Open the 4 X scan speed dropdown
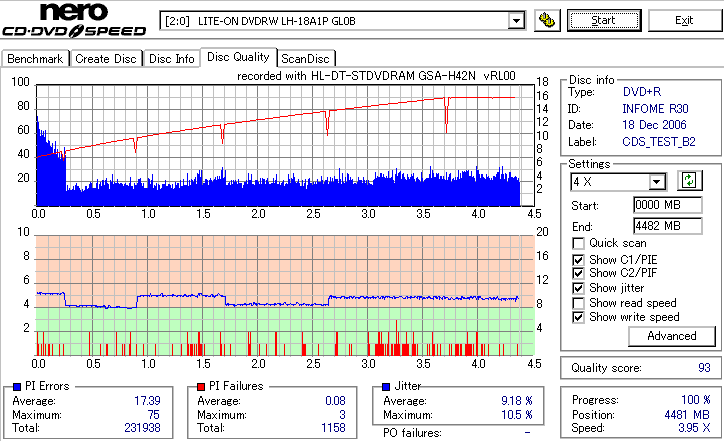Viewport: 724px width, 441px height. 657,182
